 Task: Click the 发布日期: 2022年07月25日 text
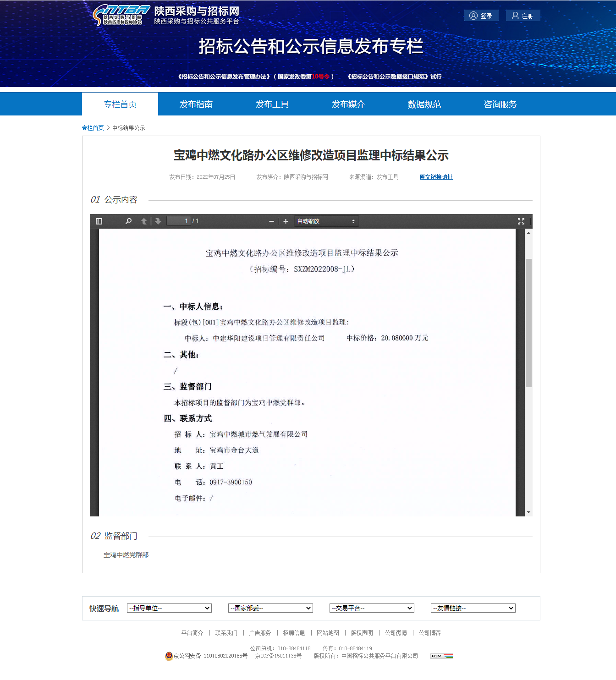[x=202, y=177]
